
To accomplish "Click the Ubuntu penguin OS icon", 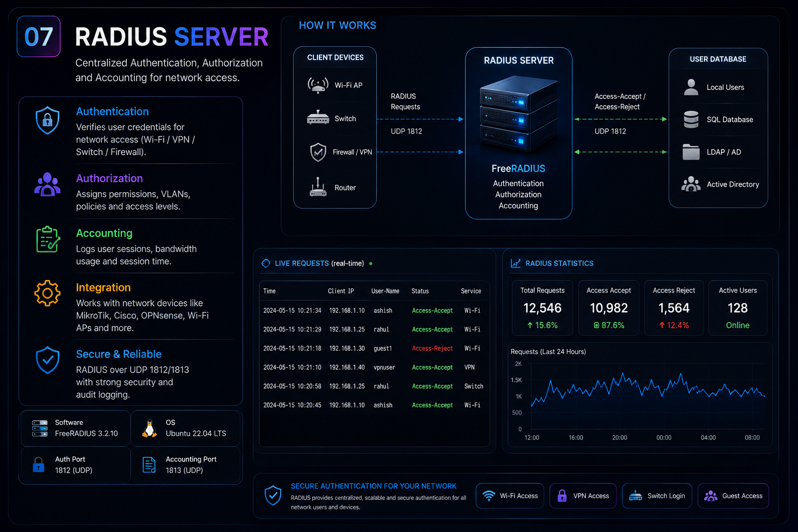I will click(150, 428).
